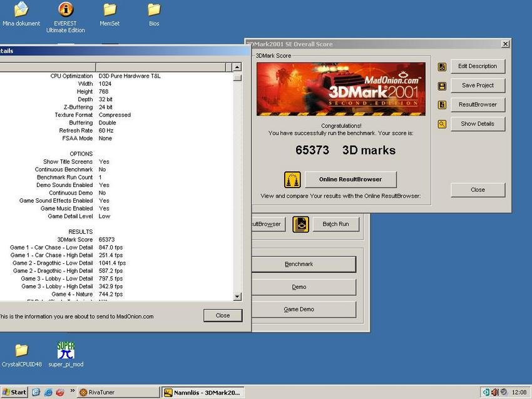Click the Save Project floppy icon
532x399 pixels.
pos(442,86)
